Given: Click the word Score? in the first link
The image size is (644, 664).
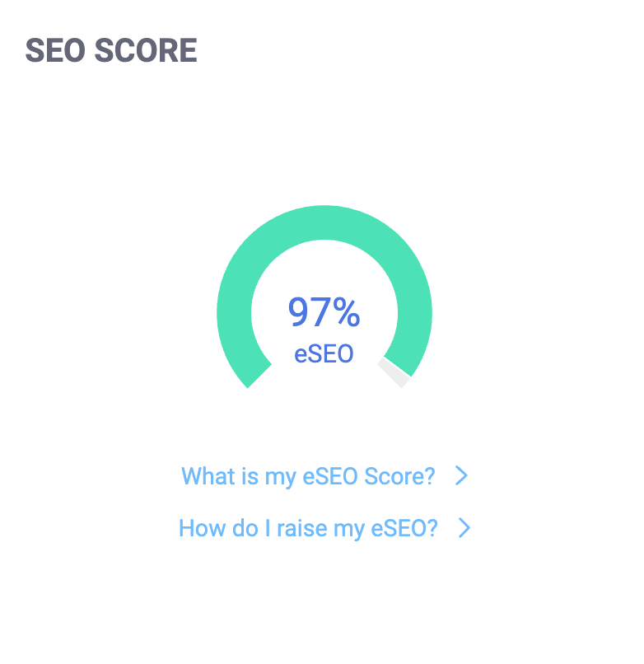Looking at the screenshot, I should tap(399, 476).
